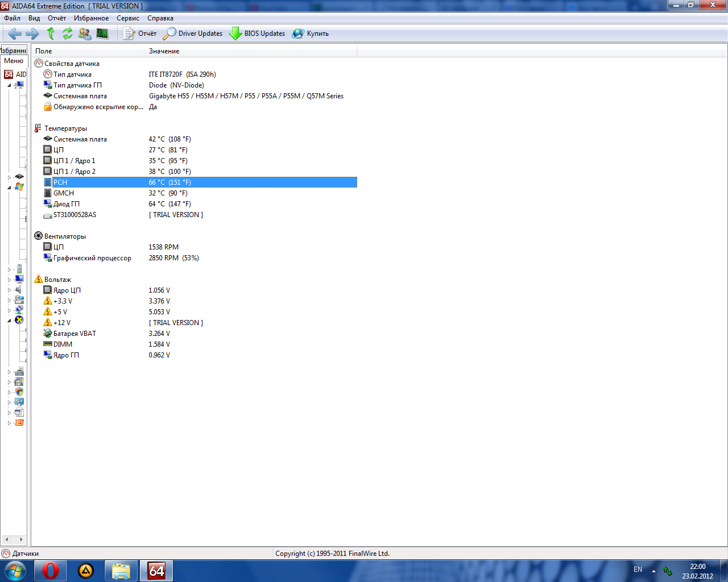Refresh the sensor readings via green arrows
728x582 pixels.
coord(68,34)
